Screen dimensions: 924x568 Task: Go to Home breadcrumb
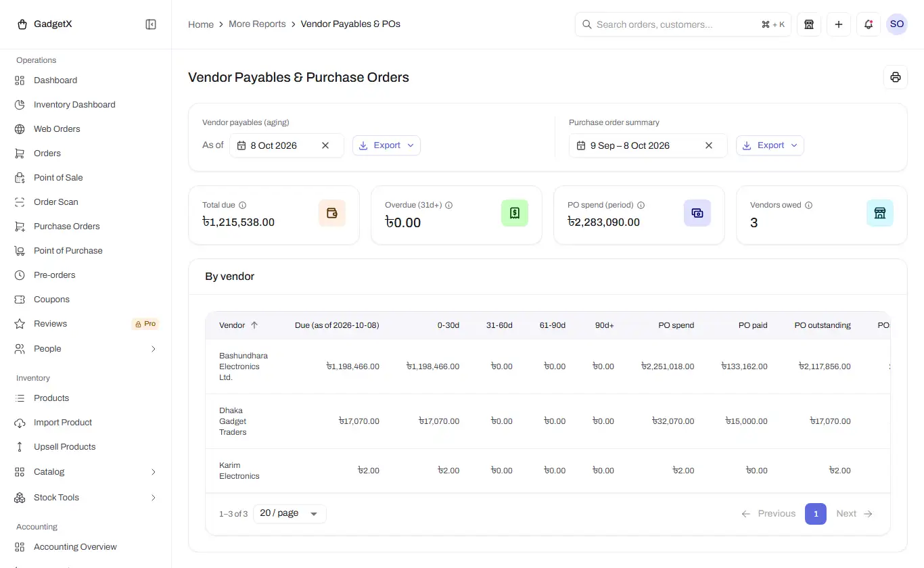[x=201, y=24]
